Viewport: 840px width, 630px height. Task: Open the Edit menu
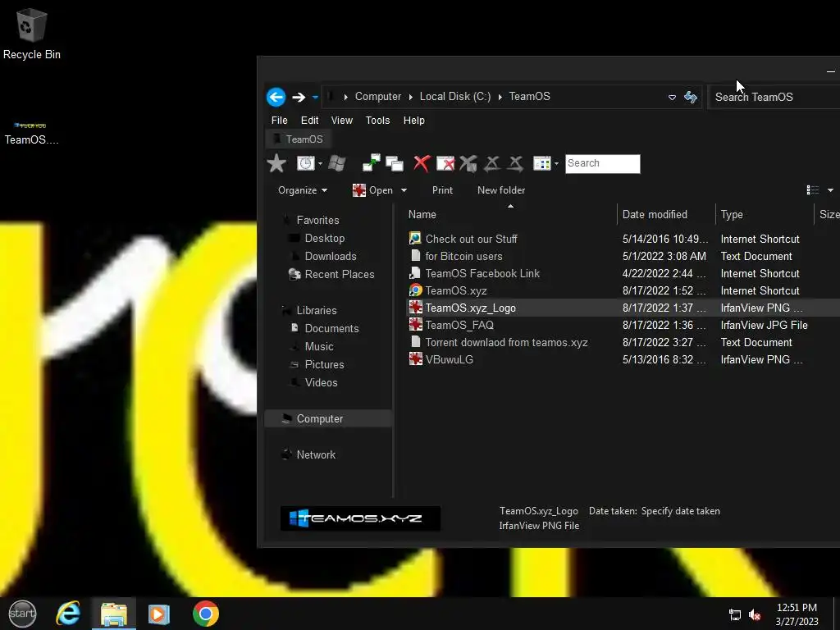tap(309, 121)
